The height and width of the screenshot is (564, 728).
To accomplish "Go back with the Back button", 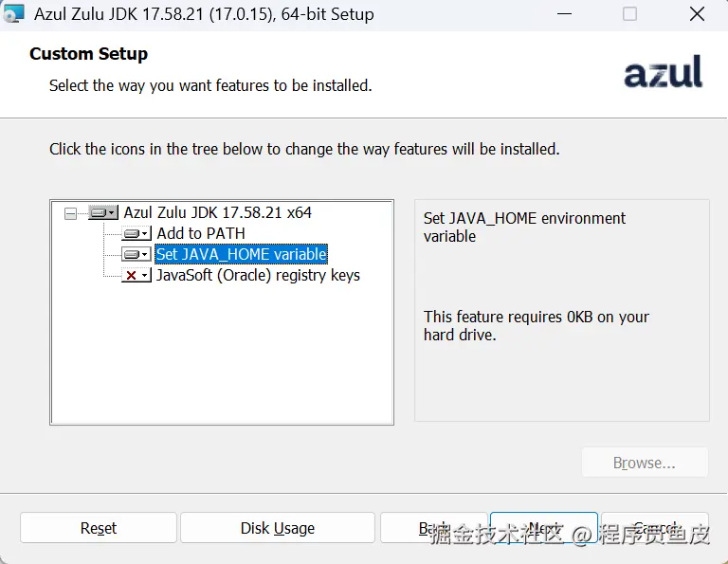I will click(433, 528).
